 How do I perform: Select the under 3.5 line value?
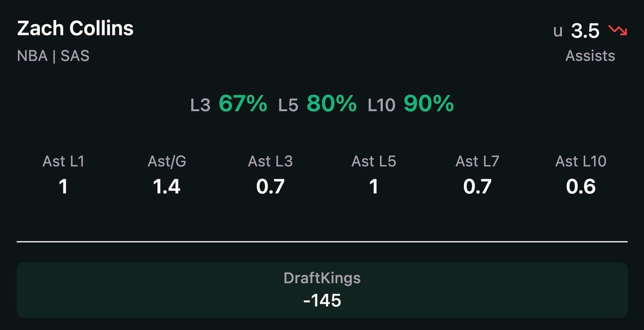(x=577, y=31)
